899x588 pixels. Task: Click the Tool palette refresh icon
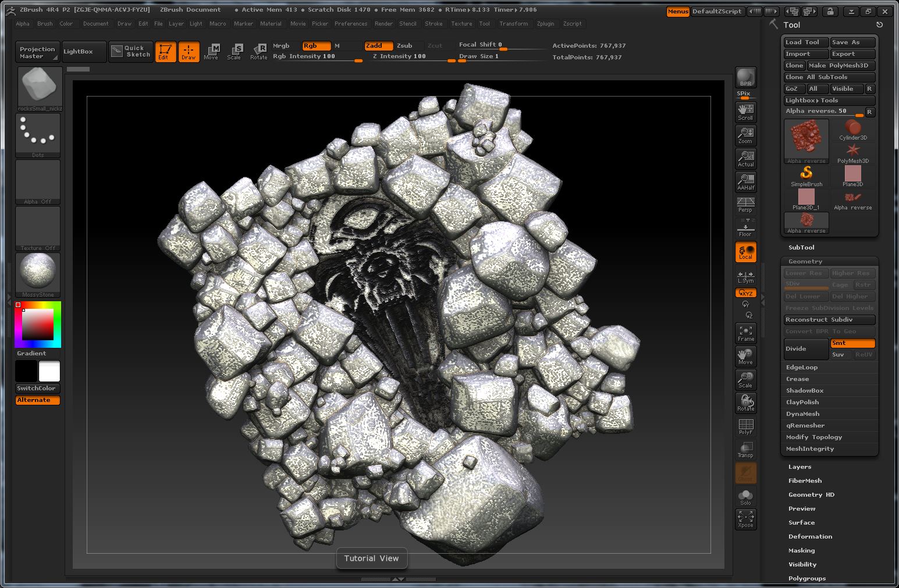[879, 25]
